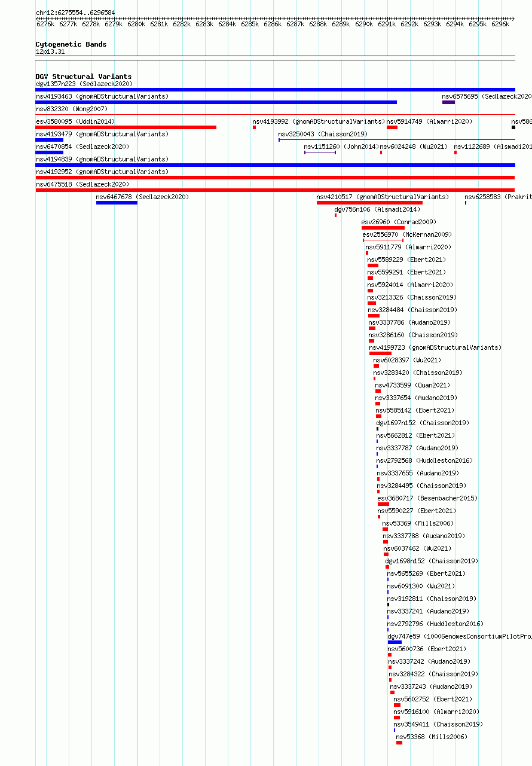Click the 12p13.31 band label

pos(50,52)
